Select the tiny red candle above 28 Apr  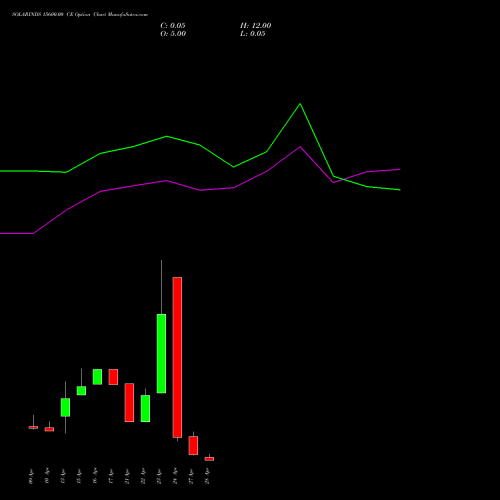[209, 459]
